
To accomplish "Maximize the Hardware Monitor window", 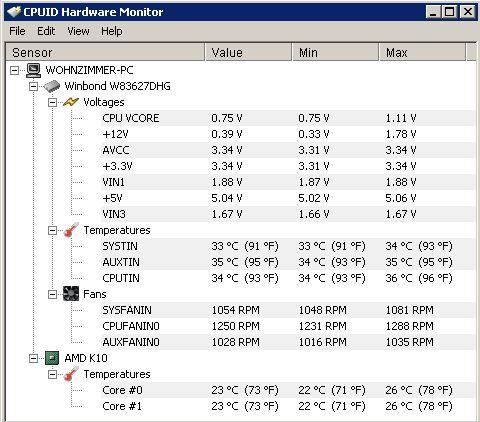I will point(449,12).
